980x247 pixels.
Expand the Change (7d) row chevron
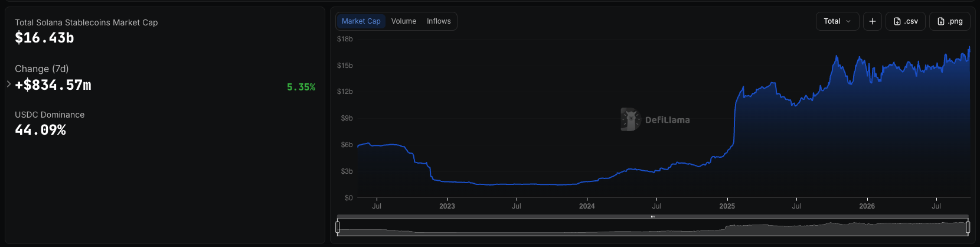point(9,84)
